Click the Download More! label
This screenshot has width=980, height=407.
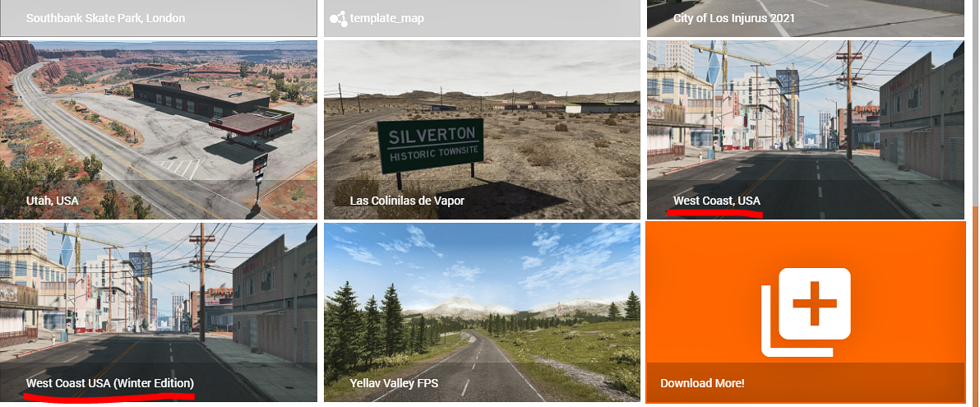(702, 382)
